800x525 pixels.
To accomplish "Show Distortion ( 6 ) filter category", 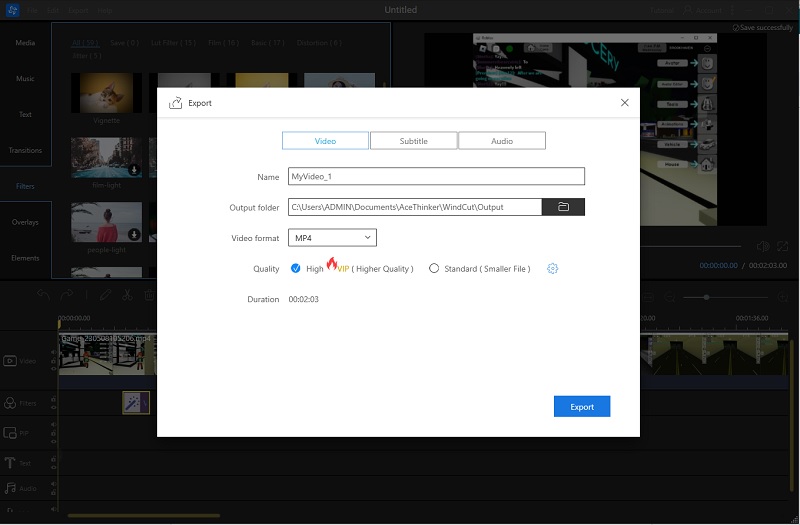I will (x=319, y=43).
